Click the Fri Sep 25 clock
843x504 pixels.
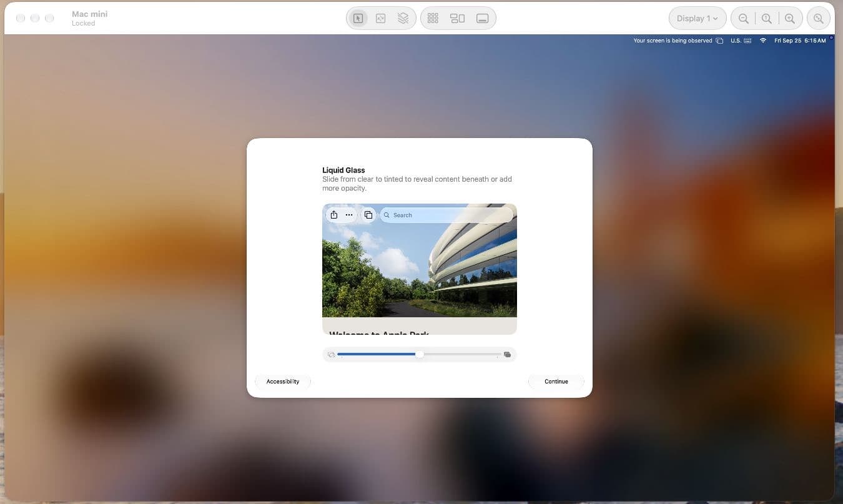tap(800, 41)
